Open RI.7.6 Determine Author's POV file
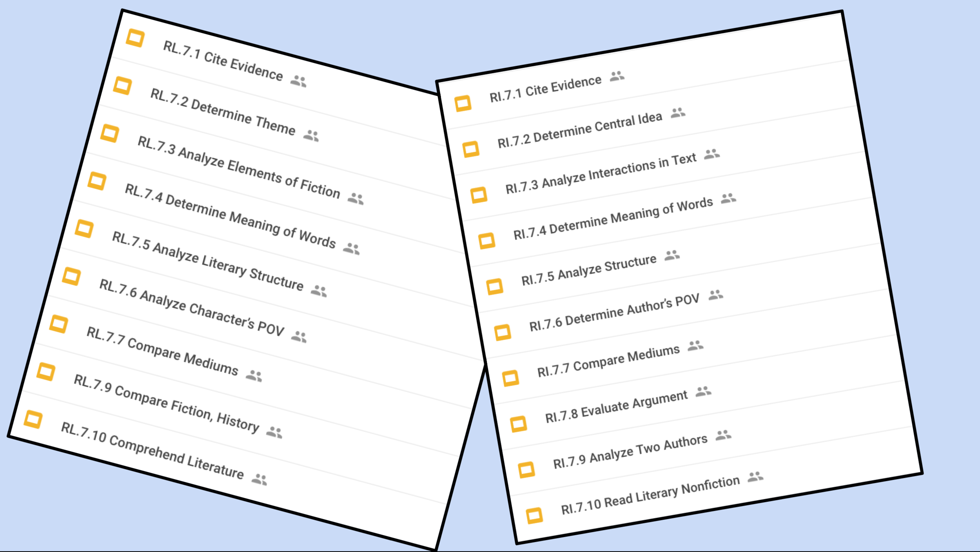Viewport: 980px width, 552px height. click(x=614, y=313)
